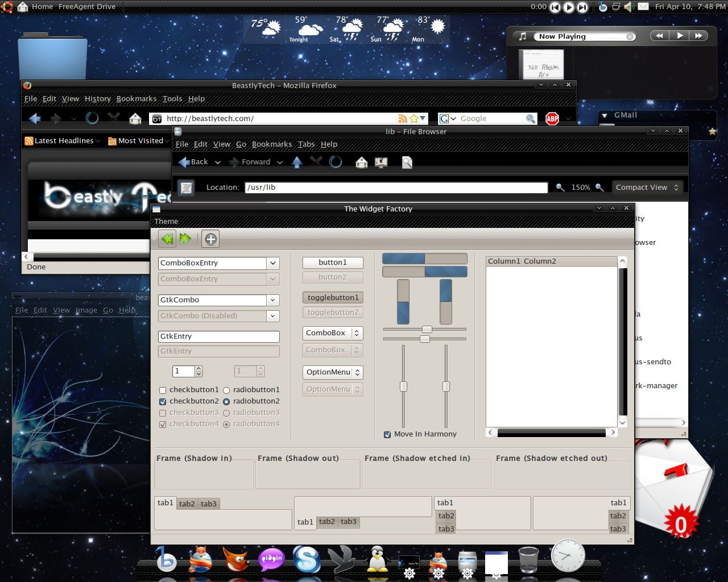Viewport: 728px width, 582px height.
Task: Click the /usr/lib location field
Action: click(x=396, y=188)
